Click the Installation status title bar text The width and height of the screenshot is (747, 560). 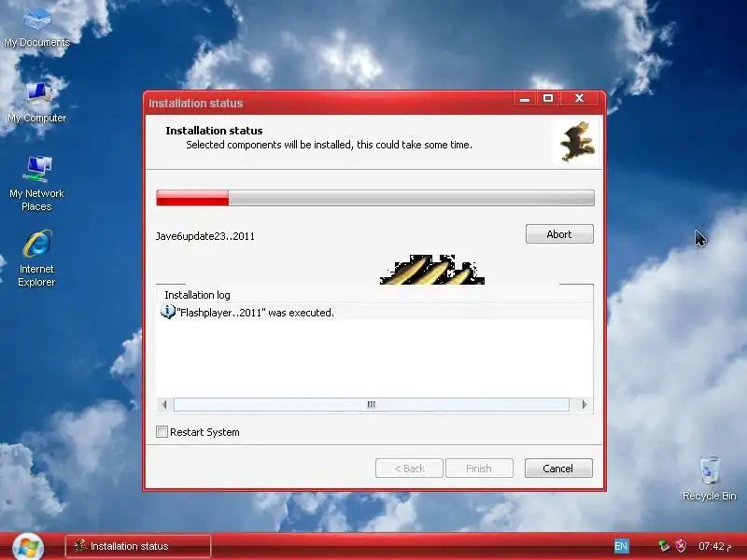tap(196, 104)
